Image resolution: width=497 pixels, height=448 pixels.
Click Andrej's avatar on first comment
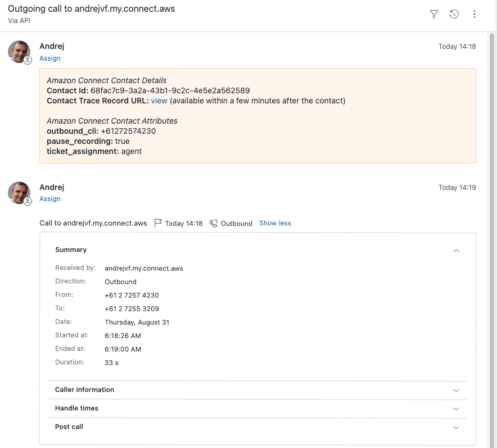pos(19,51)
